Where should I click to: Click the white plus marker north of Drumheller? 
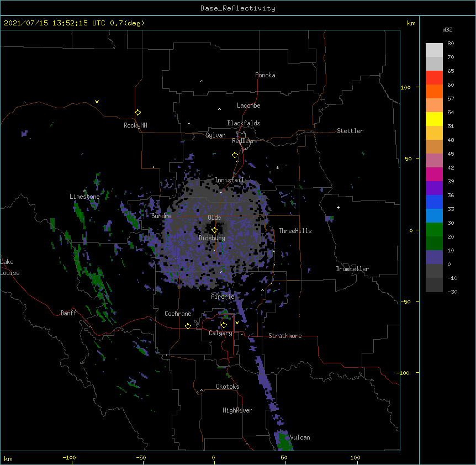338,207
